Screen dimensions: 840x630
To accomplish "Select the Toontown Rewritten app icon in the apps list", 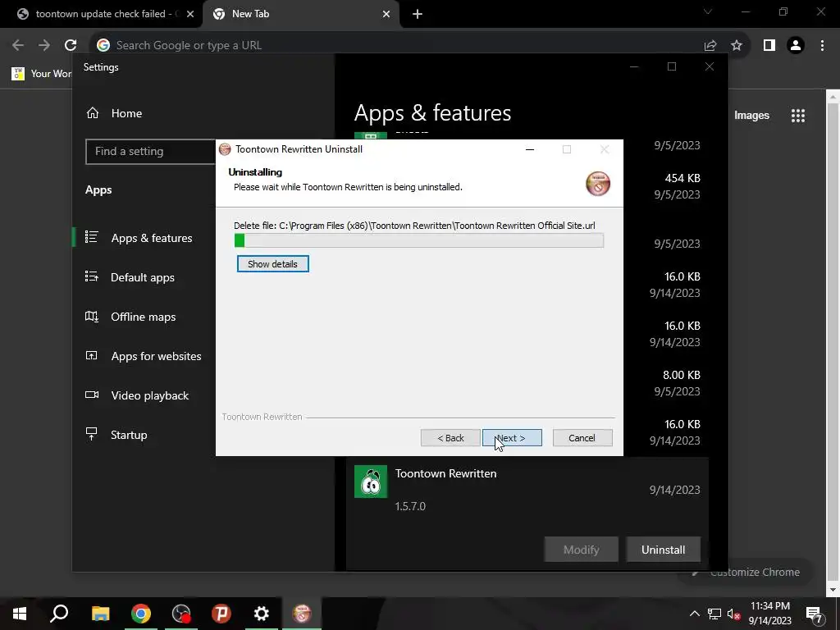I will click(x=371, y=482).
